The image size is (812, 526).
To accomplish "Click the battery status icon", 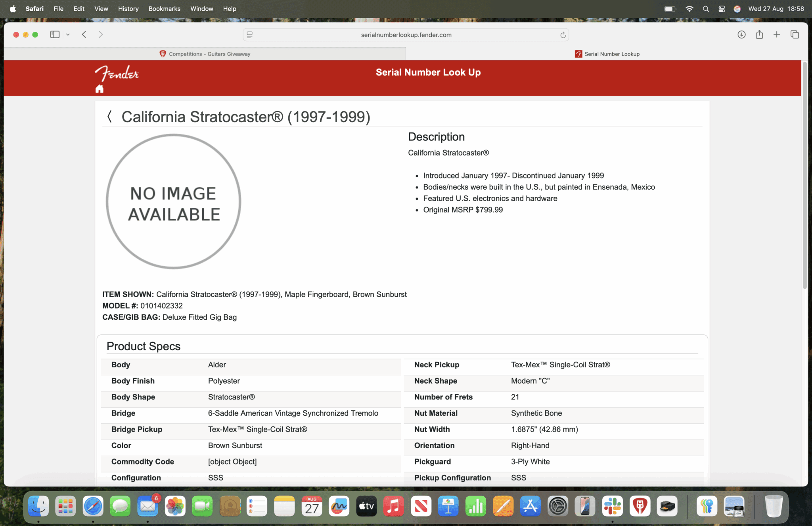I will tap(670, 9).
